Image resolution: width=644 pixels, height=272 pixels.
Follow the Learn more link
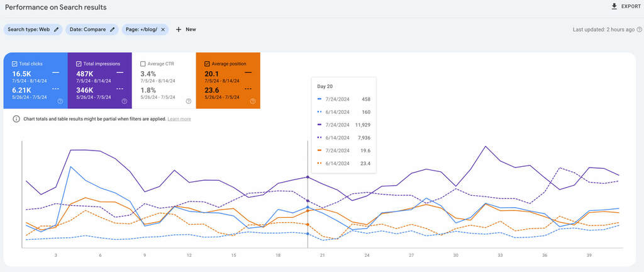click(179, 119)
